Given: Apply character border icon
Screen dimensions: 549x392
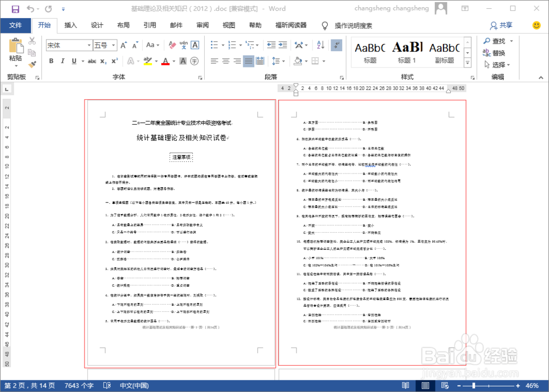Looking at the screenshot, I should click(195, 45).
